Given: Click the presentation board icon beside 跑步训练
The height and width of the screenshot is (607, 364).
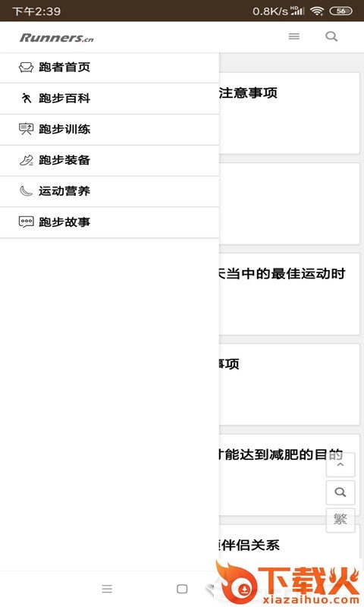Looking at the screenshot, I should click(26, 129).
